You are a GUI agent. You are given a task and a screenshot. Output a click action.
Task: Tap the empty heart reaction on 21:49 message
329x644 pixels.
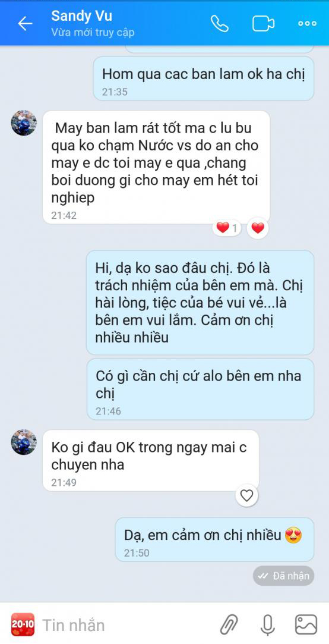246,496
